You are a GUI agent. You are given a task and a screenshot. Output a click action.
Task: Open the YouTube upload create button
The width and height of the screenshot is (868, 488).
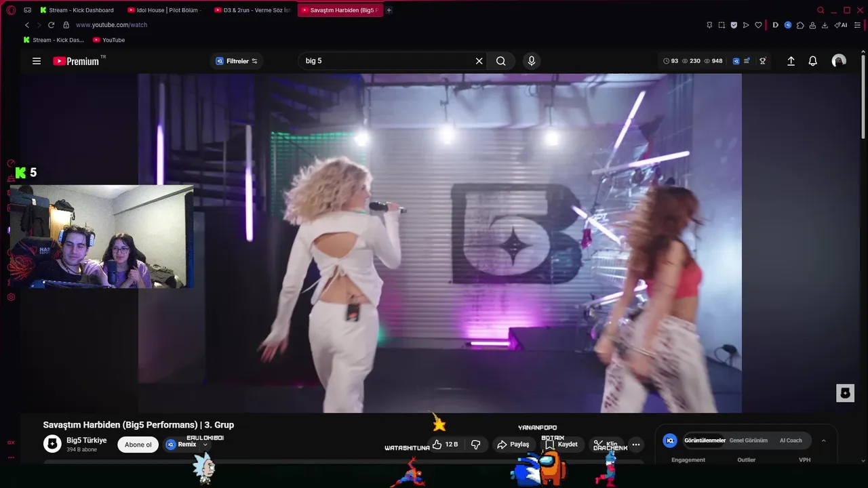(791, 61)
